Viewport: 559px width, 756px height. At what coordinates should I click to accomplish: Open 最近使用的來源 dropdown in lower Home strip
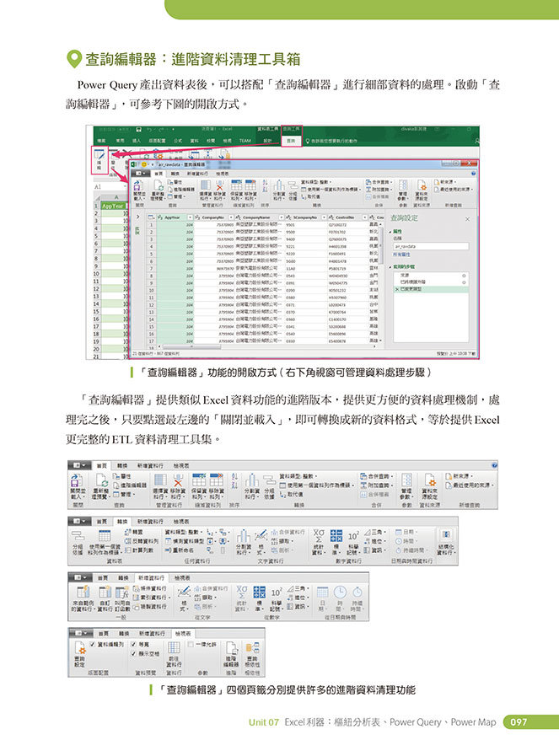point(470,485)
